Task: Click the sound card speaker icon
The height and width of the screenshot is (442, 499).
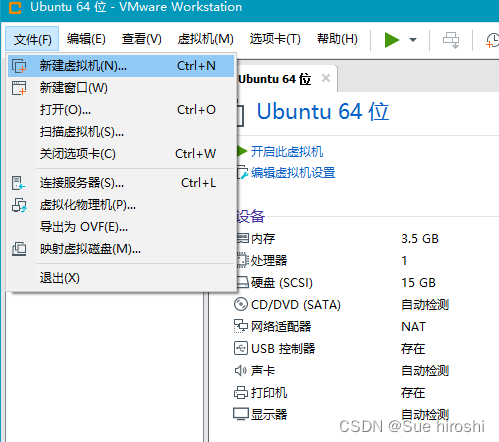Action: pos(240,371)
